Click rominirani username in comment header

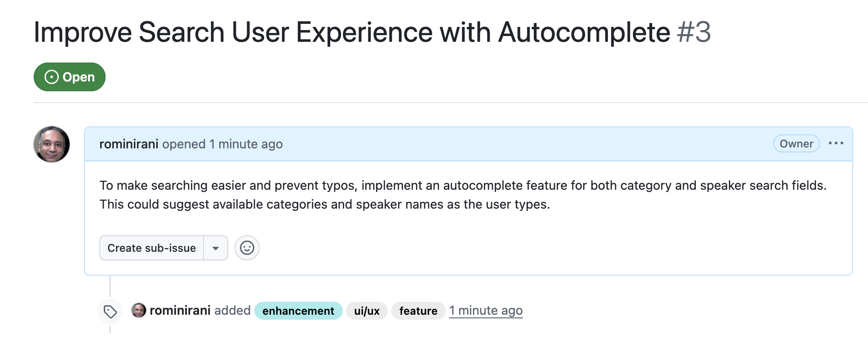pyautogui.click(x=128, y=144)
